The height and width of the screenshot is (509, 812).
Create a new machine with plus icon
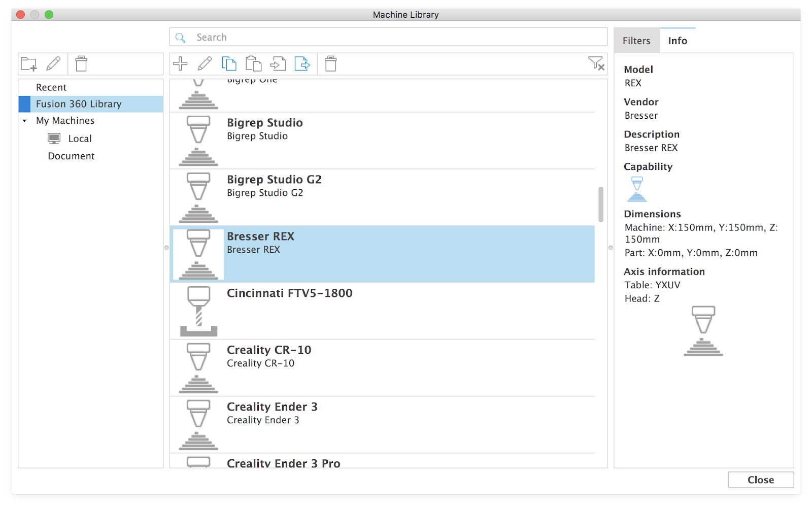point(180,63)
